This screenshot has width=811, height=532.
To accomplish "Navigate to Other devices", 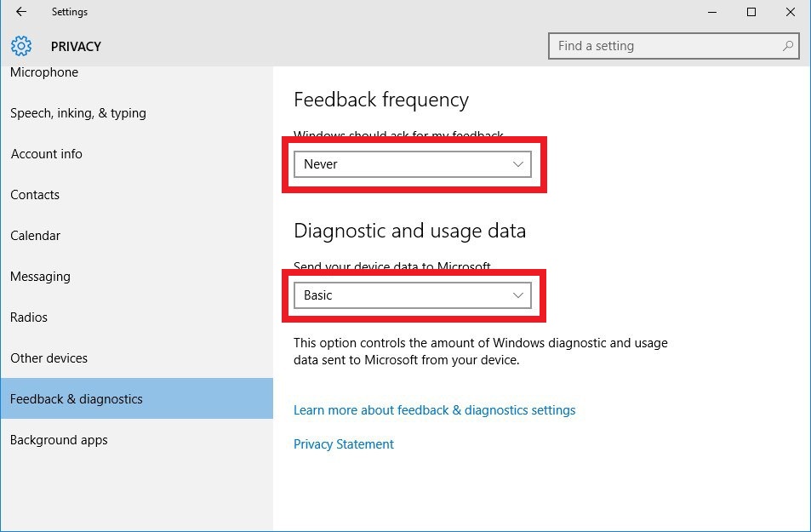I will pos(49,358).
